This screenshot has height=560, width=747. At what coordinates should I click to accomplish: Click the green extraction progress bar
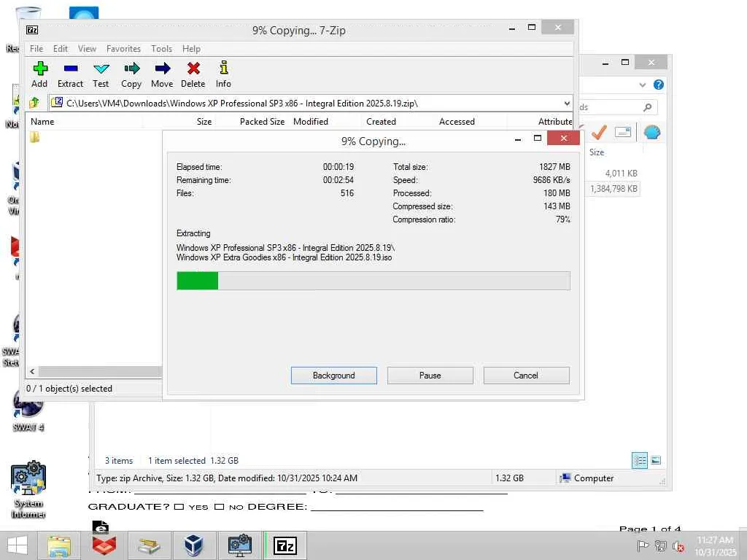click(x=373, y=281)
